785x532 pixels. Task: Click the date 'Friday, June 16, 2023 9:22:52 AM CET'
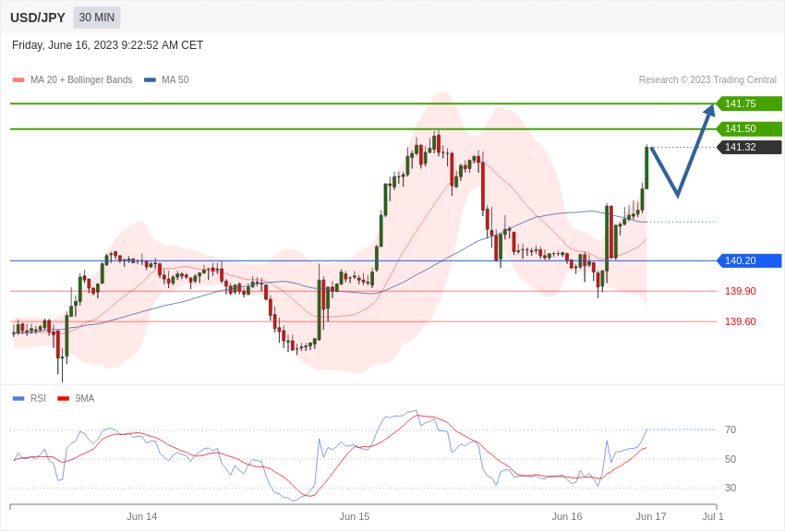(108, 45)
